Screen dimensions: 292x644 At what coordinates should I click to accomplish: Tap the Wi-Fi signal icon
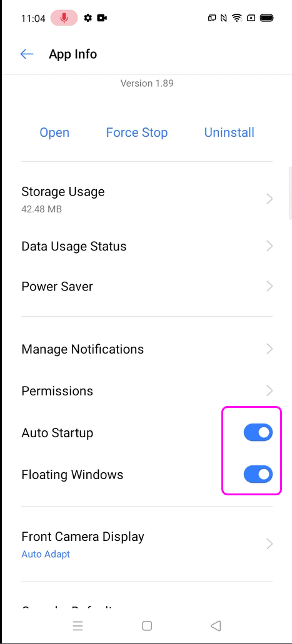point(237,18)
